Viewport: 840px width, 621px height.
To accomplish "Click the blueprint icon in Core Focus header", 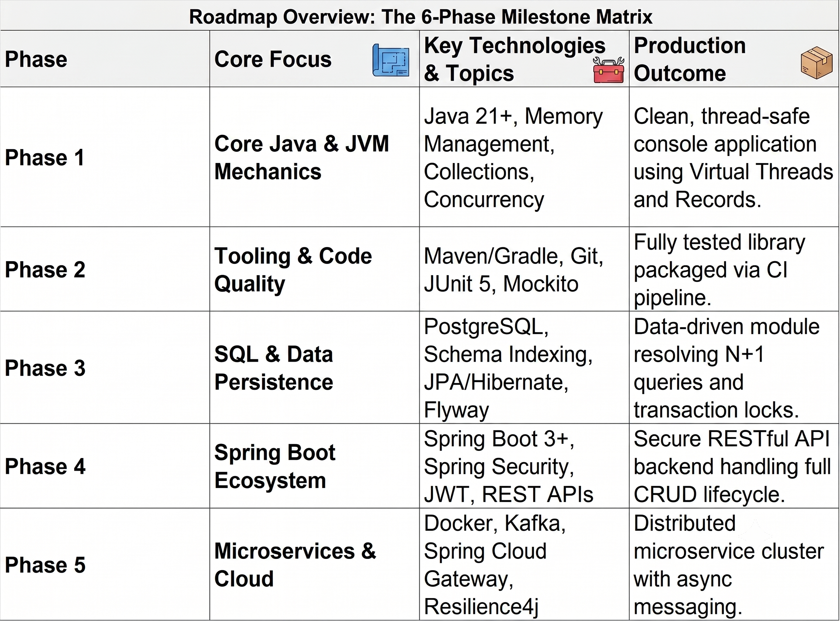I will click(x=391, y=60).
